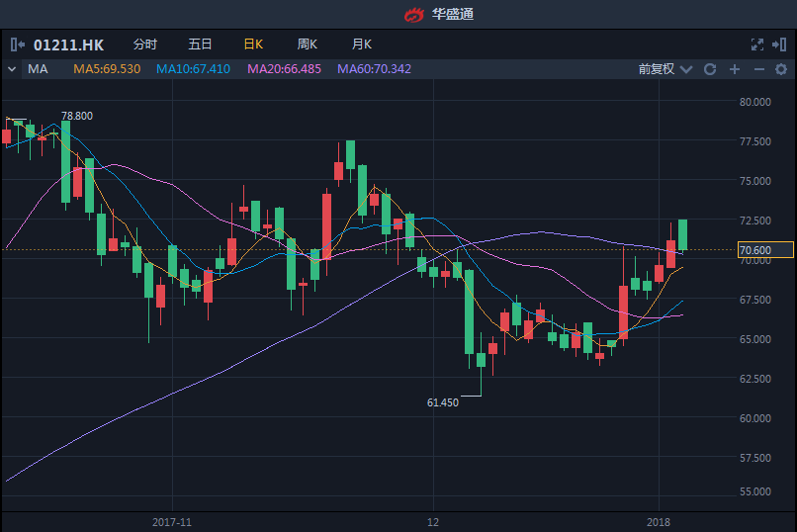The image size is (797, 532).
Task: Zoom in using the plus icon
Action: coord(735,69)
